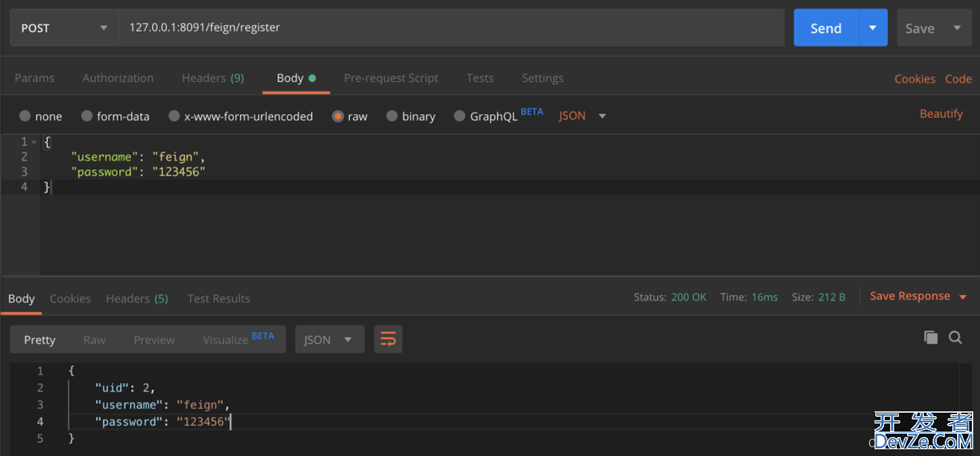The image size is (980, 456).
Task: Switch the response view to Pretty
Action: pos(40,340)
